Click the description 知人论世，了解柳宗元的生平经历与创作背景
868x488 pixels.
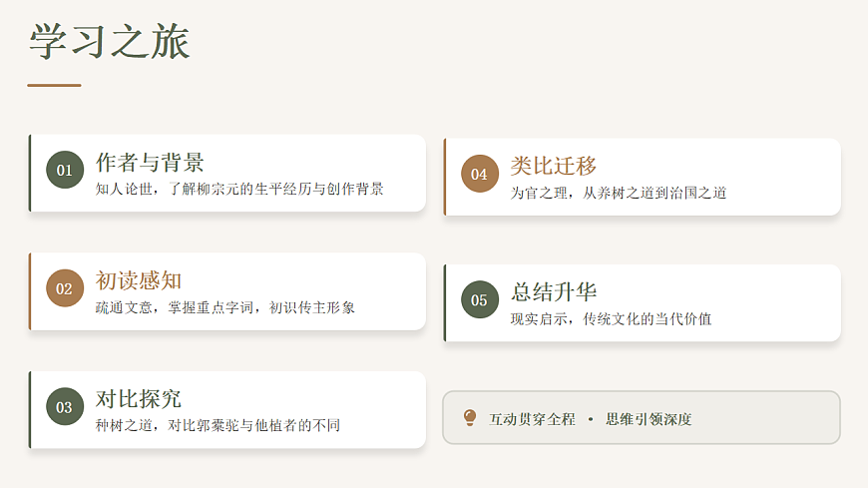point(239,189)
